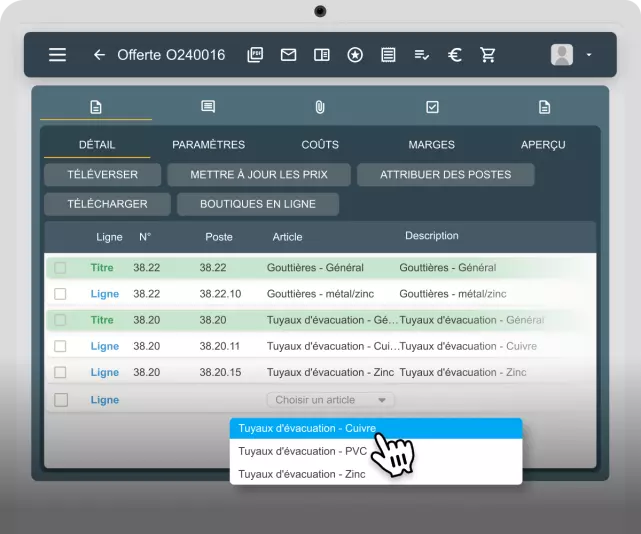The width and height of the screenshot is (641, 534).
Task: Click METTRE À JOUR LES PRIX
Action: coord(259,175)
